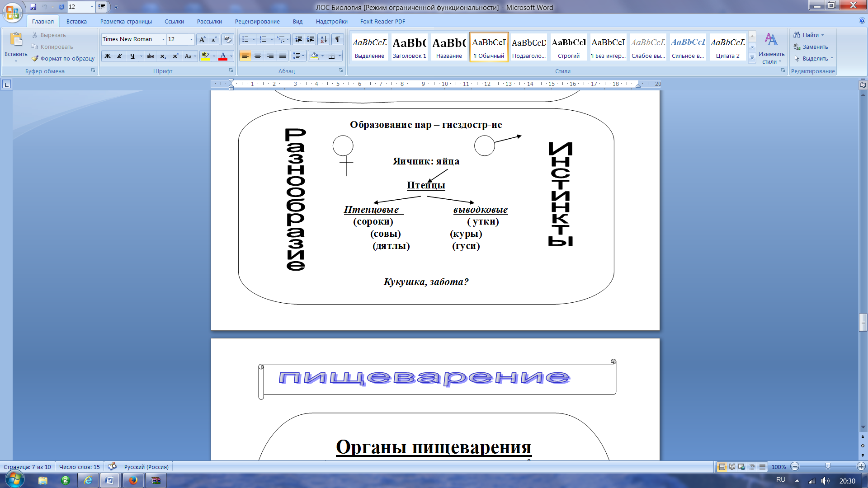Viewport: 868px width, 488px height.
Task: Click the Bullets list icon
Action: (x=245, y=39)
